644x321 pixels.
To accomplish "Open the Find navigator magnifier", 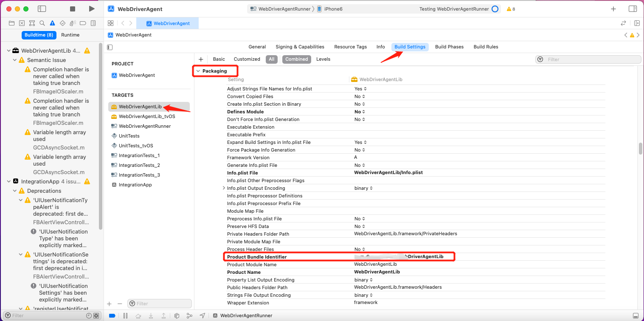I will click(x=42, y=23).
